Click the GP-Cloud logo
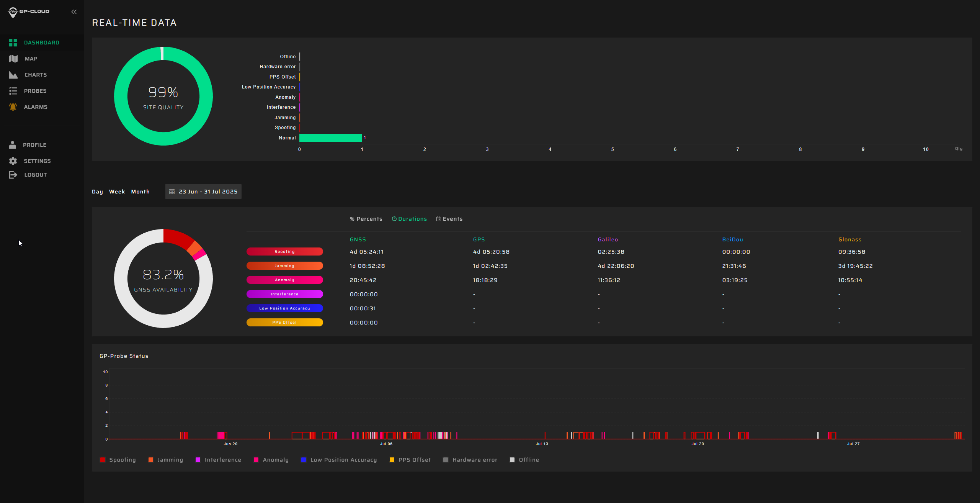 [x=29, y=12]
